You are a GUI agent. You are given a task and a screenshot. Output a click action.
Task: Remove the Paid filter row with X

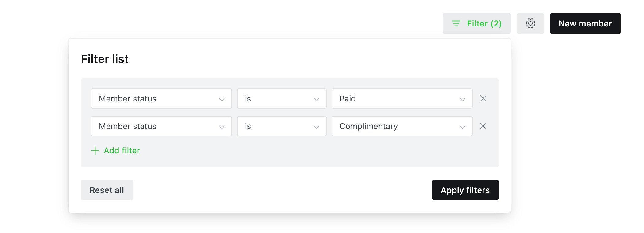coord(483,98)
